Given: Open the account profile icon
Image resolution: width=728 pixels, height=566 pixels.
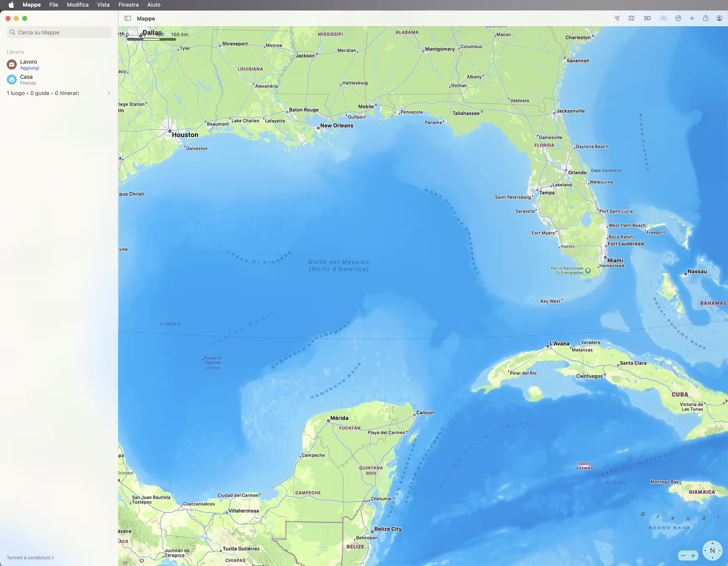Looking at the screenshot, I should pos(719,18).
